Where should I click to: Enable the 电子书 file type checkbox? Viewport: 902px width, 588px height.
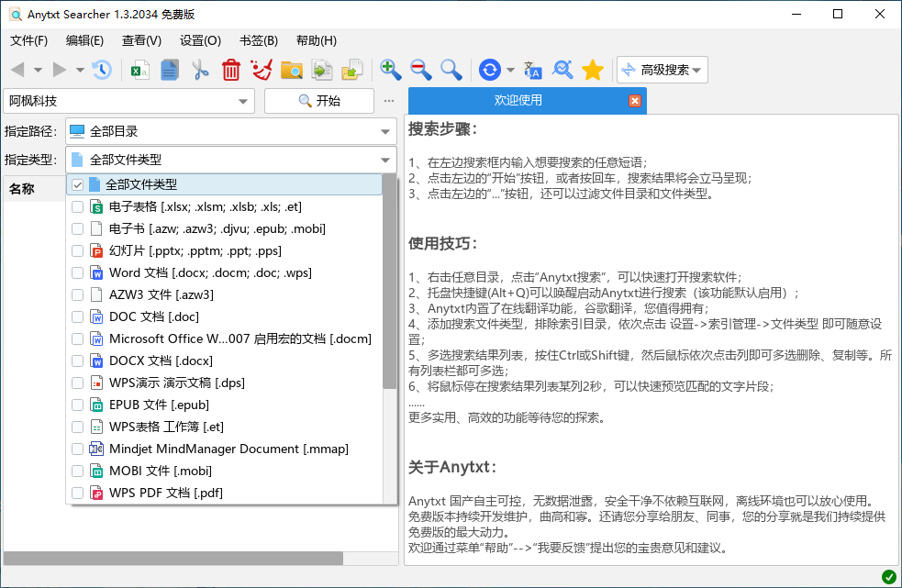pyautogui.click(x=78, y=229)
